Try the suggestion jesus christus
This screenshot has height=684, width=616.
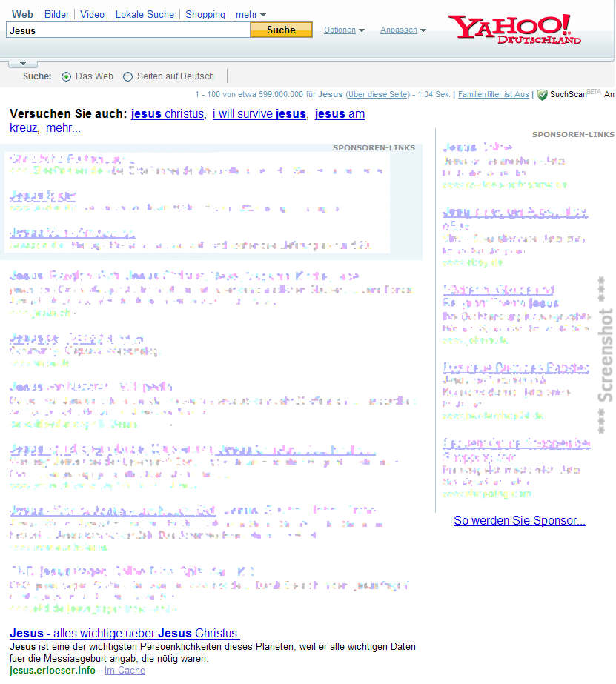pyautogui.click(x=168, y=114)
